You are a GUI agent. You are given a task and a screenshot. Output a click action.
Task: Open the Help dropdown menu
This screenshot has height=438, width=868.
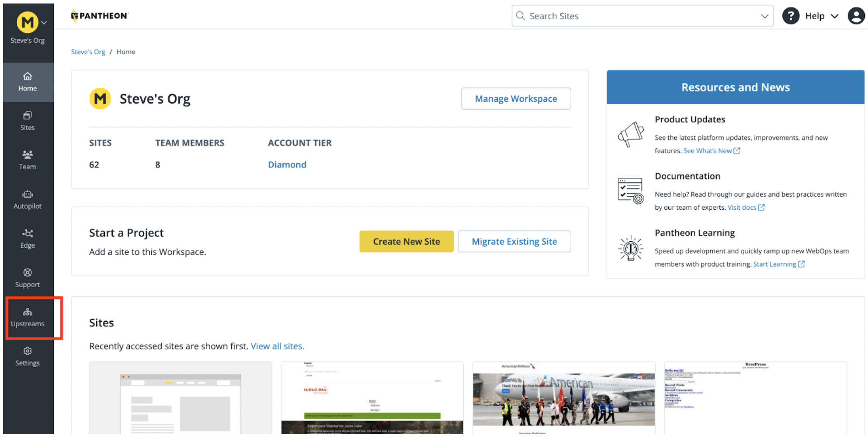tap(815, 16)
